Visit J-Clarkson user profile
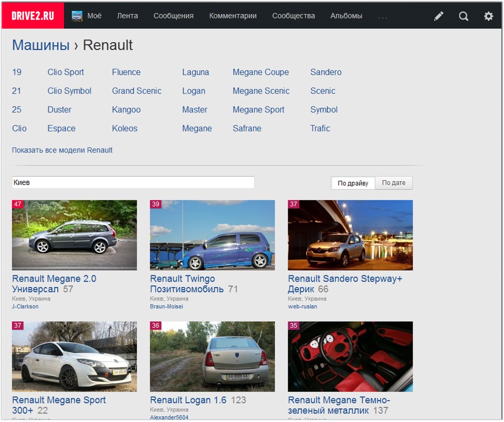 click(x=25, y=306)
